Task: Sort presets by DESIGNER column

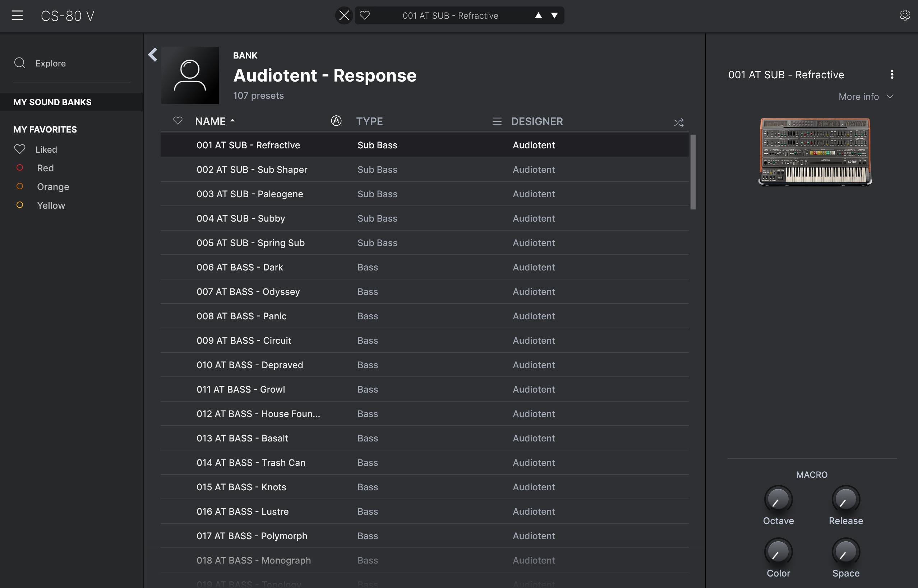Action: [x=537, y=121]
